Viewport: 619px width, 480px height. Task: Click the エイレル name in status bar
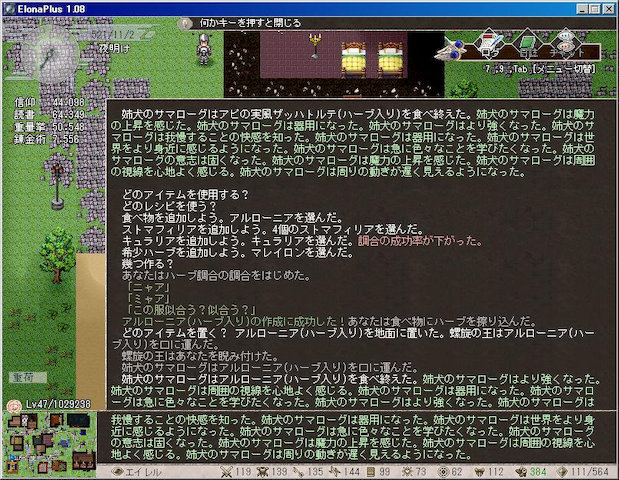143,472
